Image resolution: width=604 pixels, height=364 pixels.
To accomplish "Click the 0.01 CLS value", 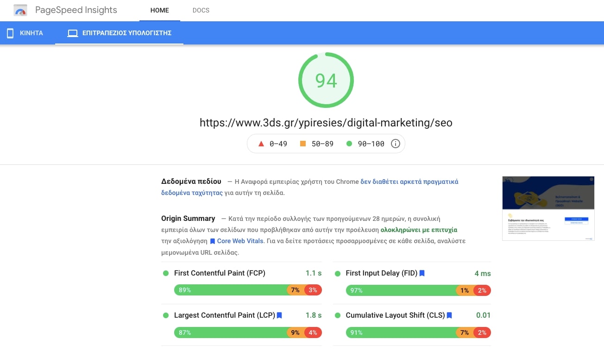I will click(x=483, y=315).
